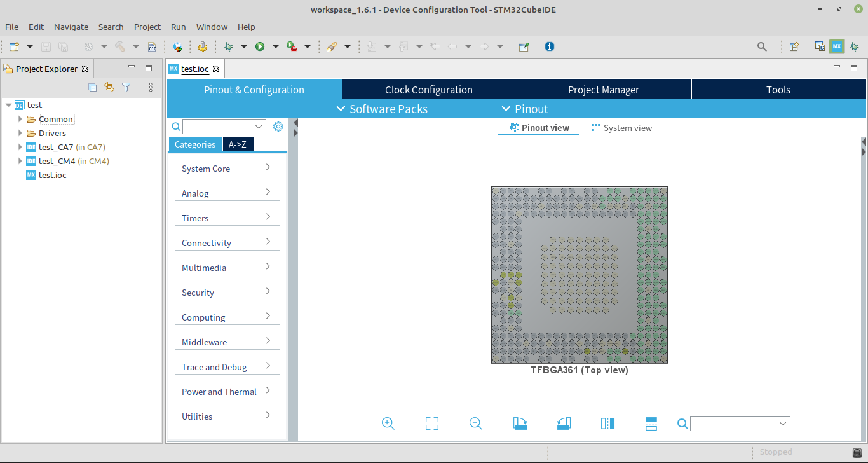Open the Navigate menu
Image resolution: width=868 pixels, height=463 pixels.
click(x=71, y=27)
